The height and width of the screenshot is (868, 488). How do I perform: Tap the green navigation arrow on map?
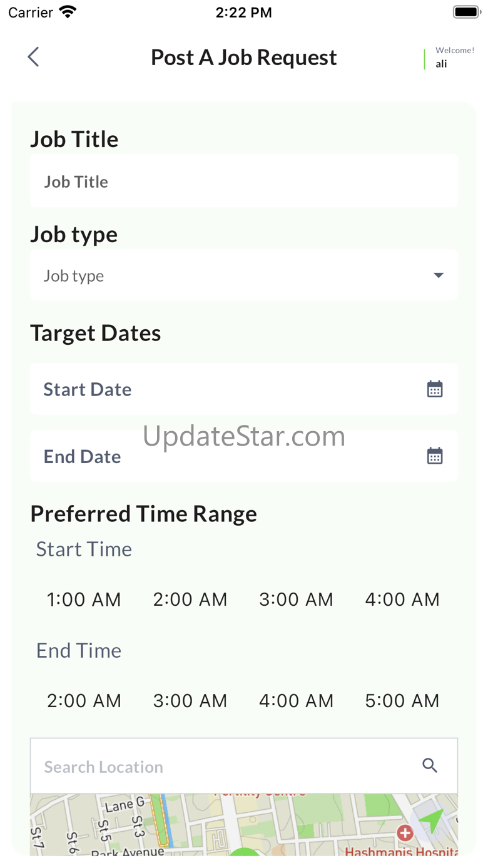(x=431, y=820)
